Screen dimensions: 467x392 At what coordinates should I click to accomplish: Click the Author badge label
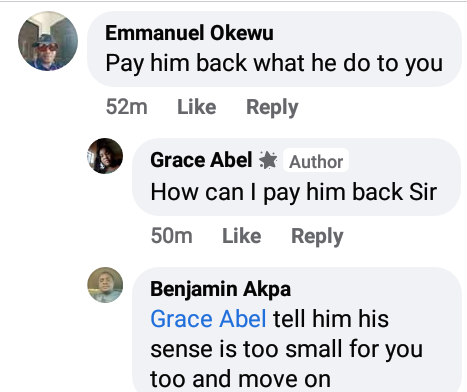click(316, 160)
